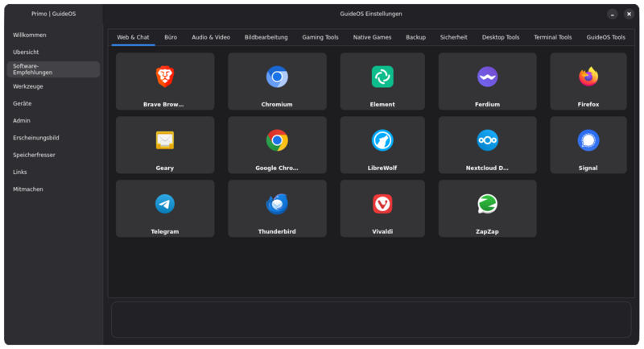
Task: Click the Telegram paper plane icon
Action: coord(165,204)
